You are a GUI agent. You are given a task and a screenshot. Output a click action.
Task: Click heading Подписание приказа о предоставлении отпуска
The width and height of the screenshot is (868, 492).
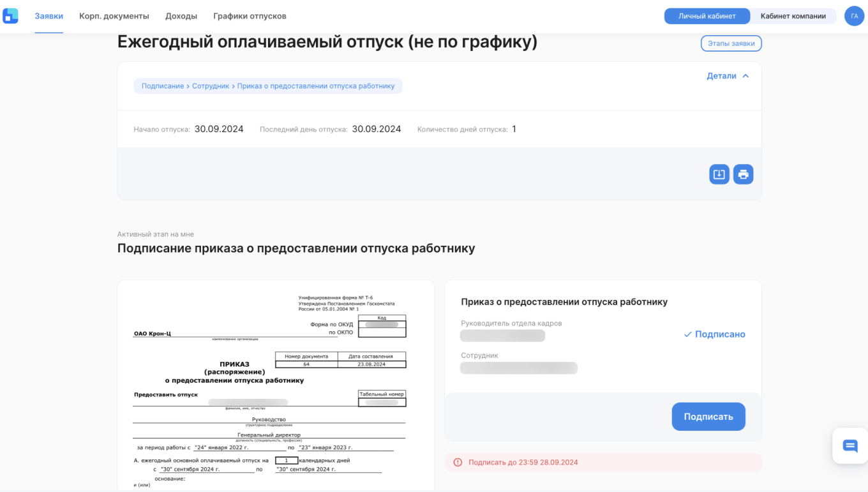(296, 248)
